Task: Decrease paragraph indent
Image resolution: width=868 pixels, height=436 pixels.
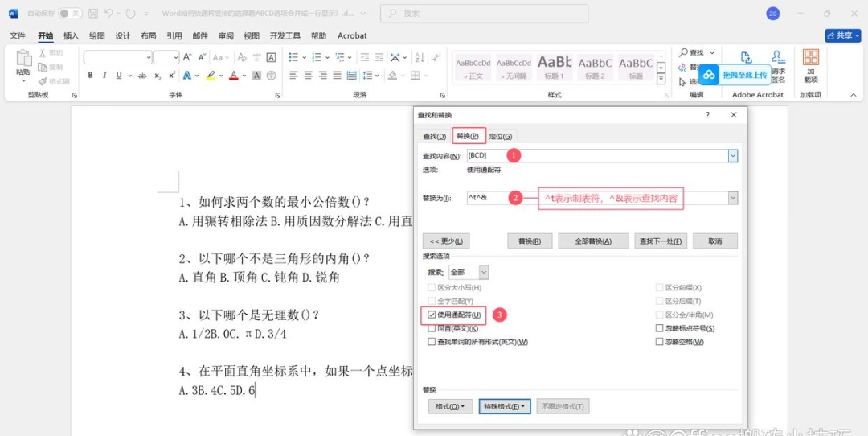Action: [x=365, y=57]
